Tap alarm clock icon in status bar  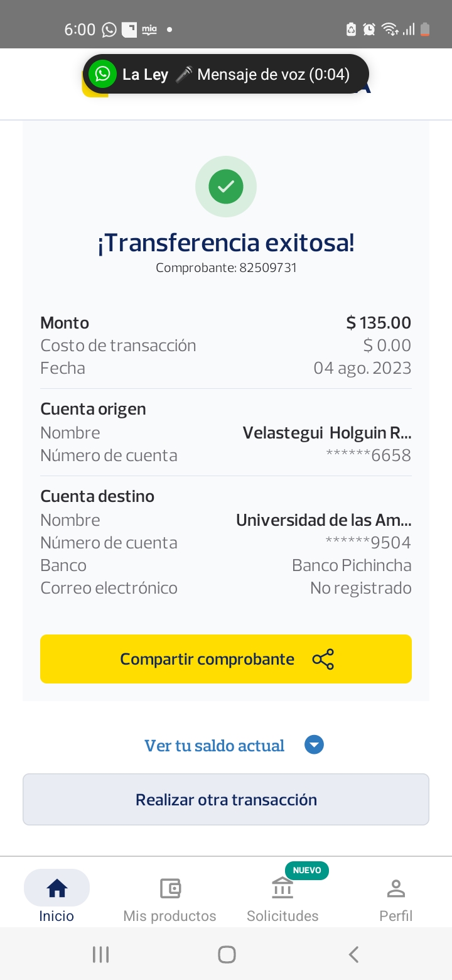click(x=369, y=29)
